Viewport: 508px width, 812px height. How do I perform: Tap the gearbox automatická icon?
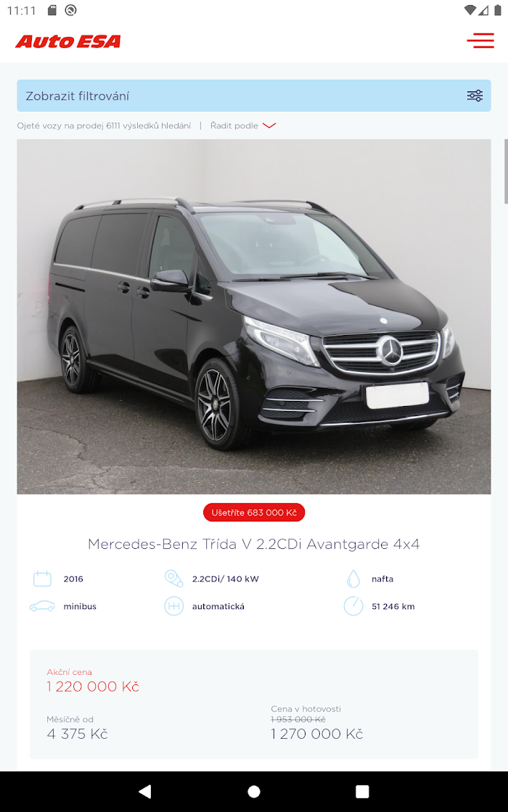(x=173, y=606)
